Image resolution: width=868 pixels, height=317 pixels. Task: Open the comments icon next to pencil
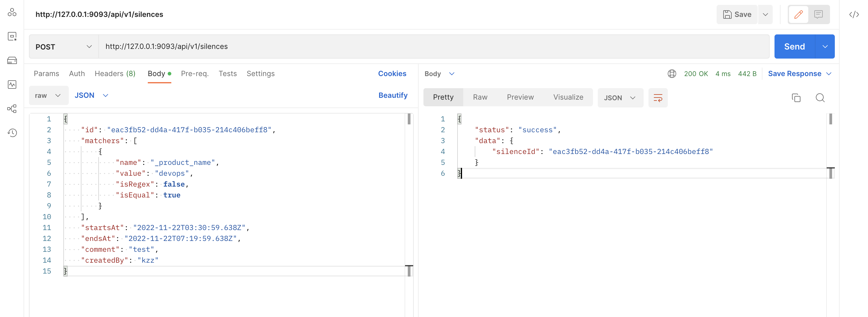pos(819,14)
